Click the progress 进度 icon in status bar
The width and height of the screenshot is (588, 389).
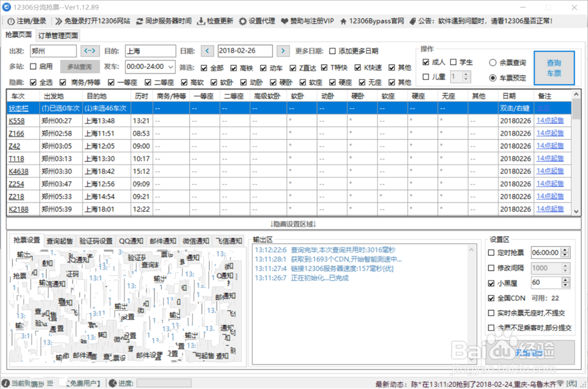click(x=112, y=383)
